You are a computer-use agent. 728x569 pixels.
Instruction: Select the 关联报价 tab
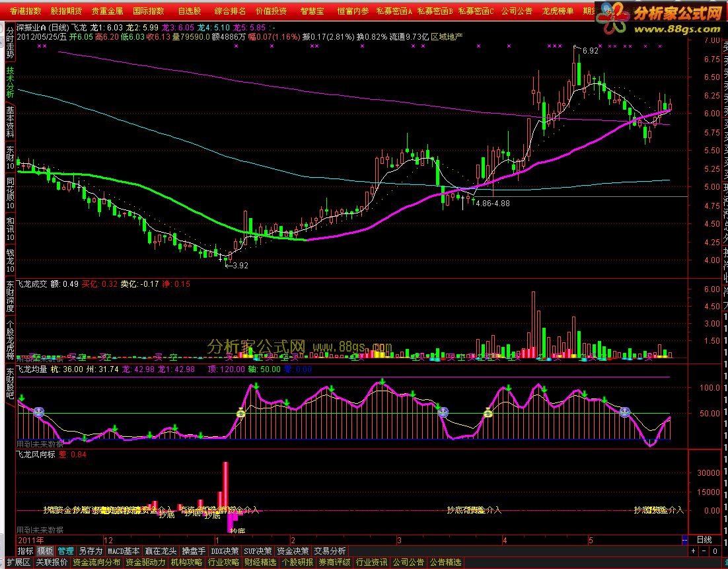pyautogui.click(x=52, y=562)
